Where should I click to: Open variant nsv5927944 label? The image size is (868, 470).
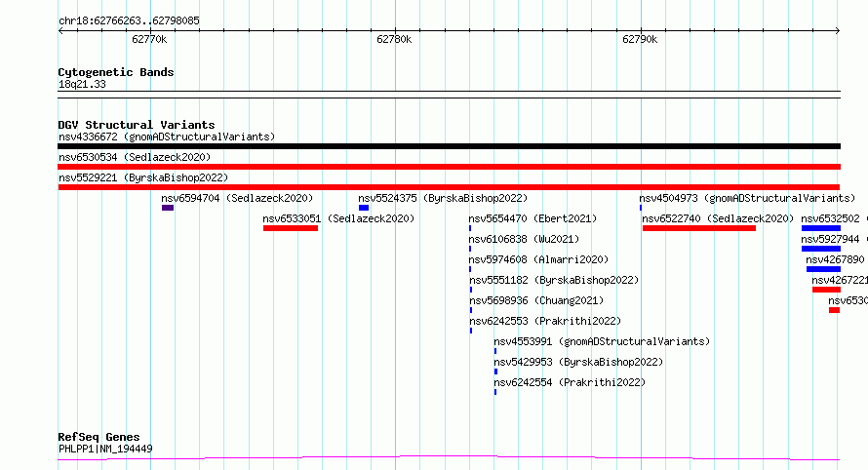point(830,239)
